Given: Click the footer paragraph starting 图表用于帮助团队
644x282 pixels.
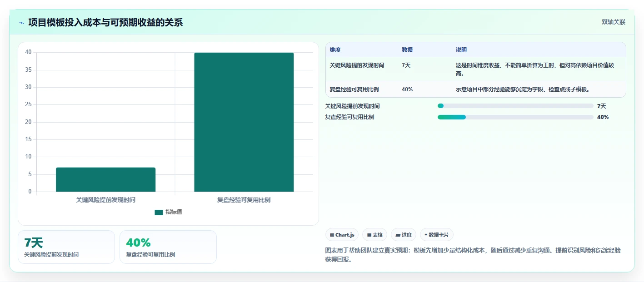Looking at the screenshot, I should tap(473, 255).
